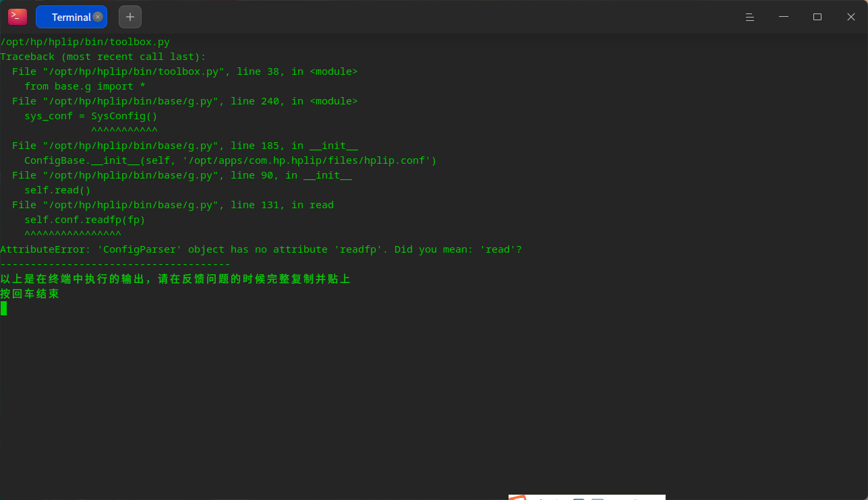Select the Terminal tab
This screenshot has height=500, width=868.
(71, 17)
